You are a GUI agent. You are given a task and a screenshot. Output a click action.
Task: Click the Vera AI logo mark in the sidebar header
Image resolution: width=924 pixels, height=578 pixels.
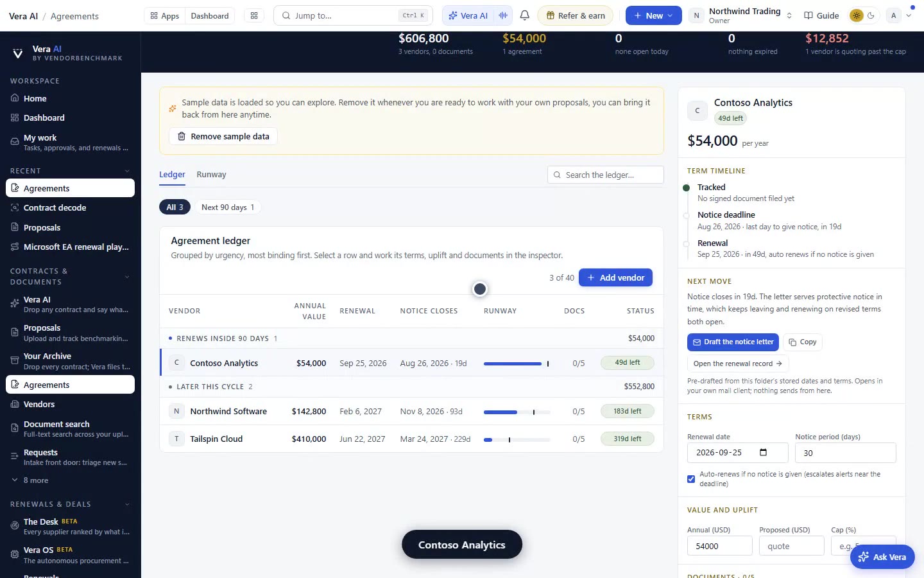(x=18, y=53)
